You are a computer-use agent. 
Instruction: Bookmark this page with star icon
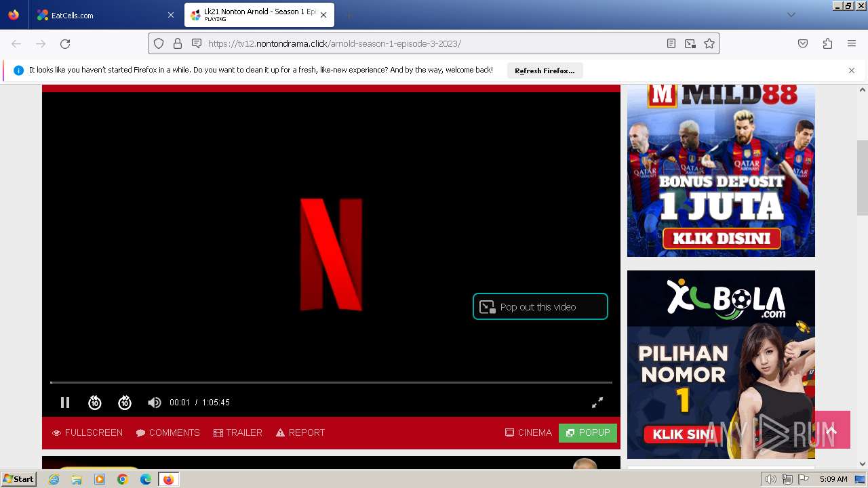(709, 43)
